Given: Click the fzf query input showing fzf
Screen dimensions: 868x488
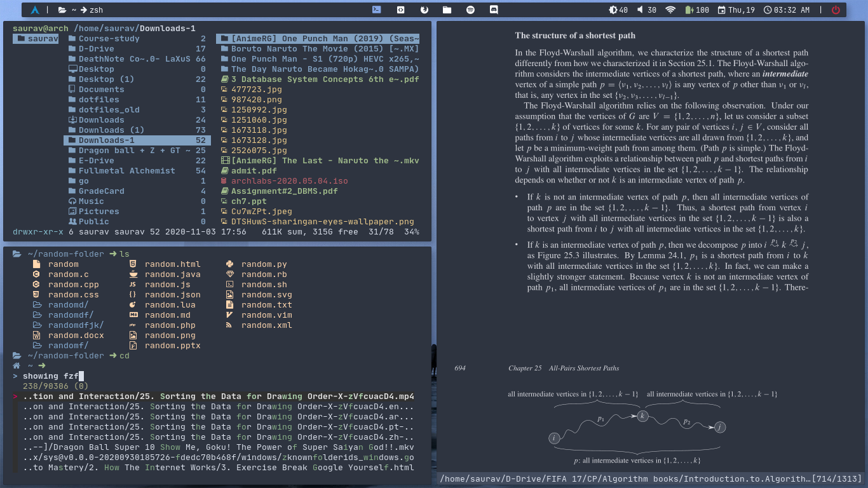Looking at the screenshot, I should [53, 376].
